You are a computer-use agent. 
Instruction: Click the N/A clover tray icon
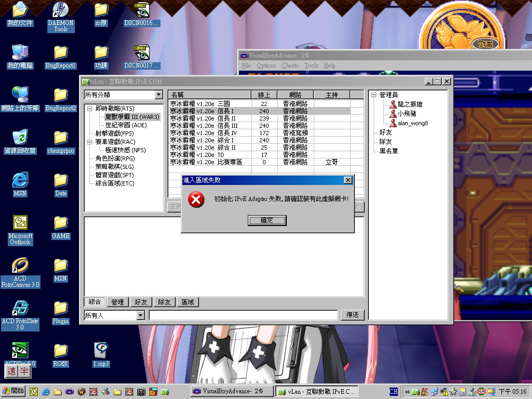[481, 392]
